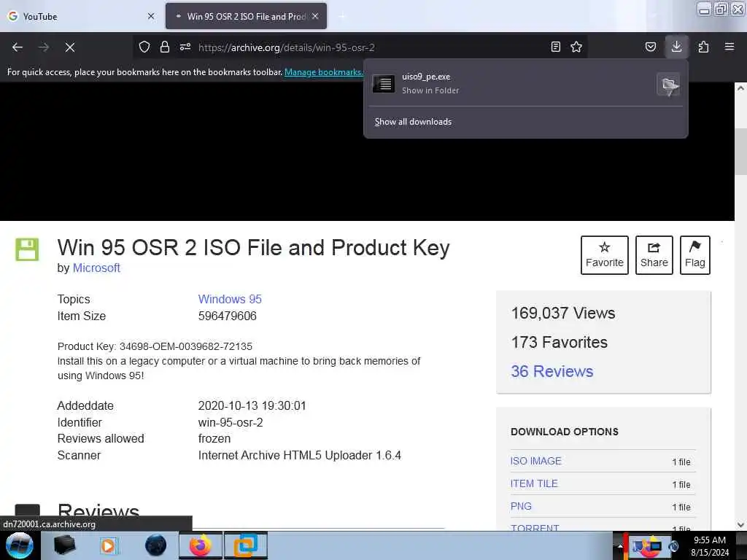
Task: Download the ISO IMAGE option
Action: coord(536,461)
